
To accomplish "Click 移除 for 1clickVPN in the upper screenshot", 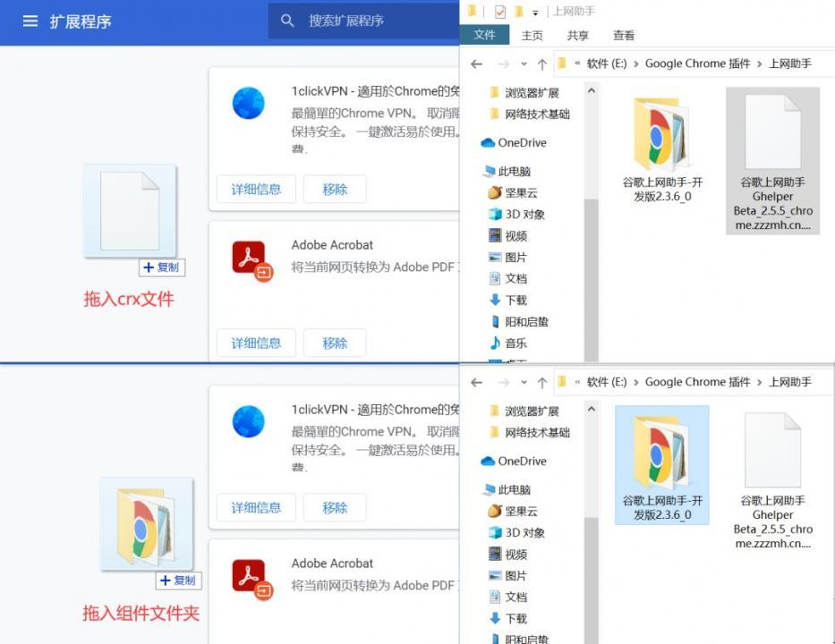I will point(335,189).
